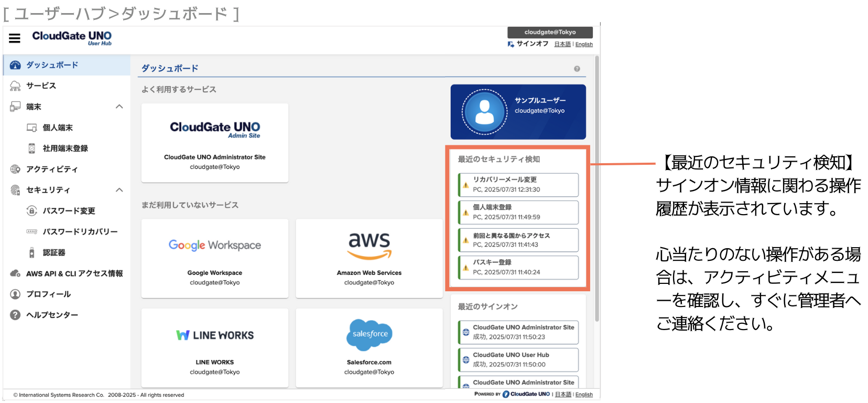Click the サインオフ link
Viewport: 868px width, 403px height.
pyautogui.click(x=533, y=44)
